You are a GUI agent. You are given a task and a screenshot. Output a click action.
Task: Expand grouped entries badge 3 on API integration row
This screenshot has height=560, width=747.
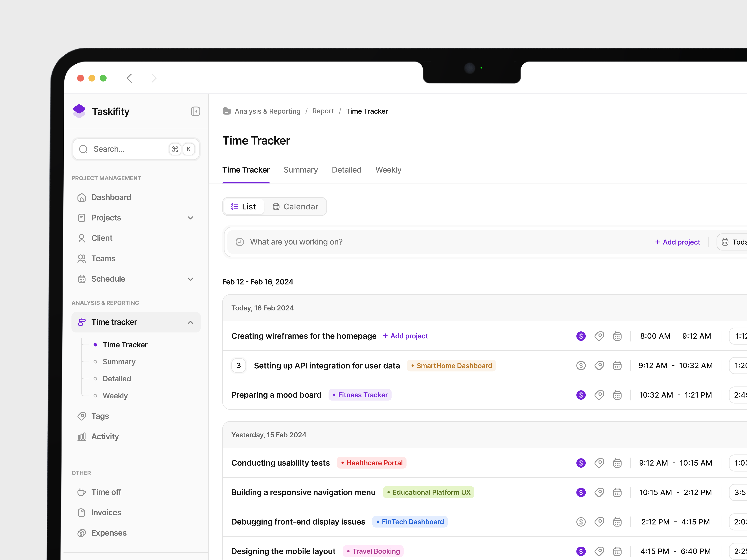pos(239,365)
